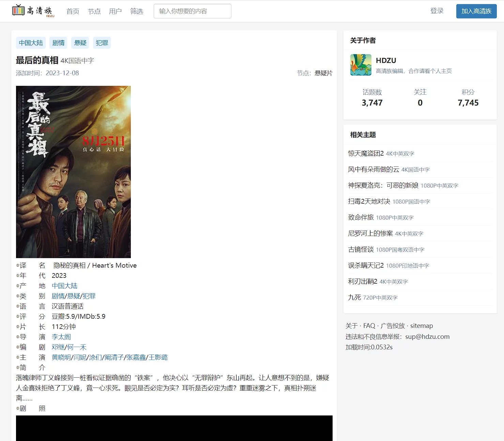Focus the search input field
The height and width of the screenshot is (441, 504).
(x=192, y=11)
